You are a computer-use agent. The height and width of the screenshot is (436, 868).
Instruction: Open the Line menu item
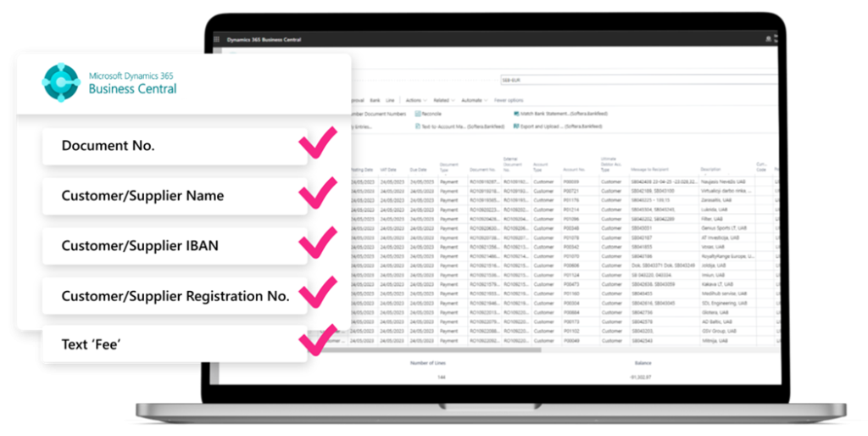coord(390,100)
